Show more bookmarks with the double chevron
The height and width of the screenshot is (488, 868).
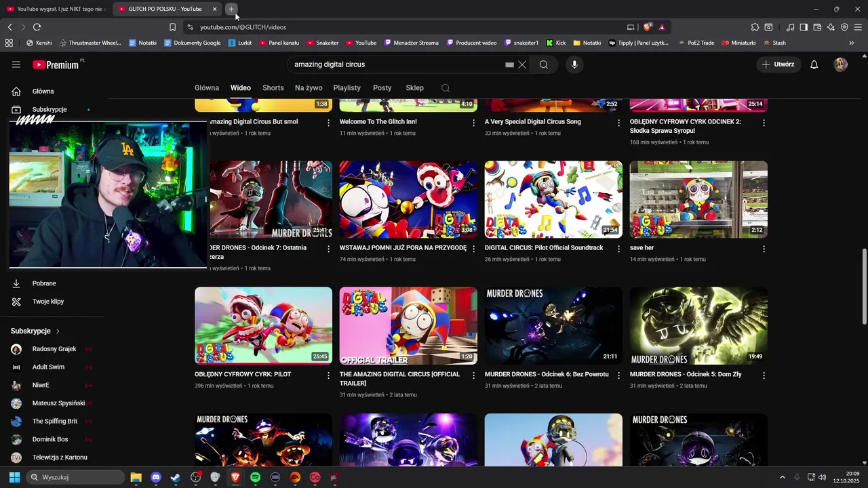coord(852,43)
